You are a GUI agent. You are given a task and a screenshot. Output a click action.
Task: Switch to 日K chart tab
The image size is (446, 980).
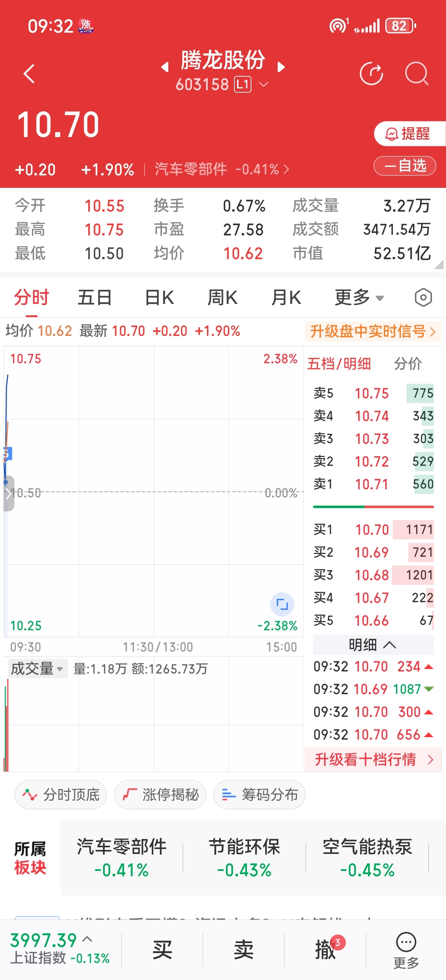coord(159,297)
